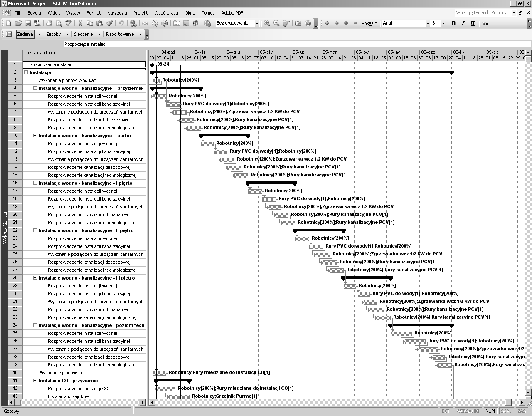Screen dimensions: 532x416
Task: Click the Copy icon
Action: pos(90,23)
